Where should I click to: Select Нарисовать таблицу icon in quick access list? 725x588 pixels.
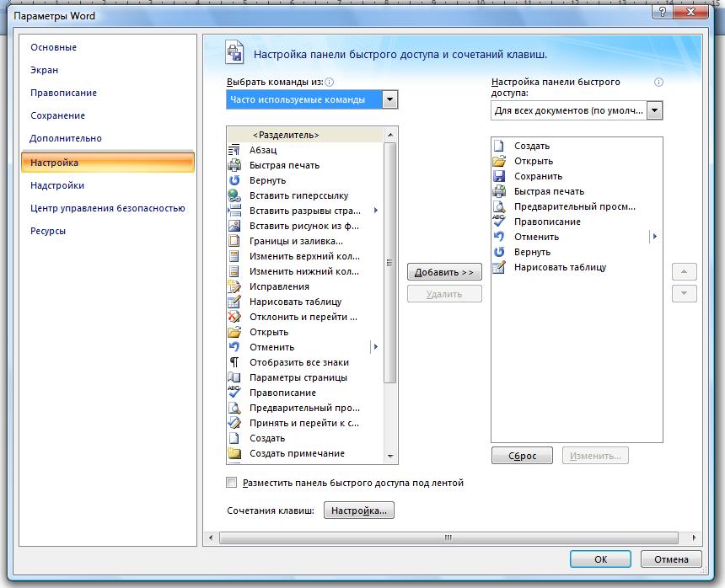[x=499, y=267]
